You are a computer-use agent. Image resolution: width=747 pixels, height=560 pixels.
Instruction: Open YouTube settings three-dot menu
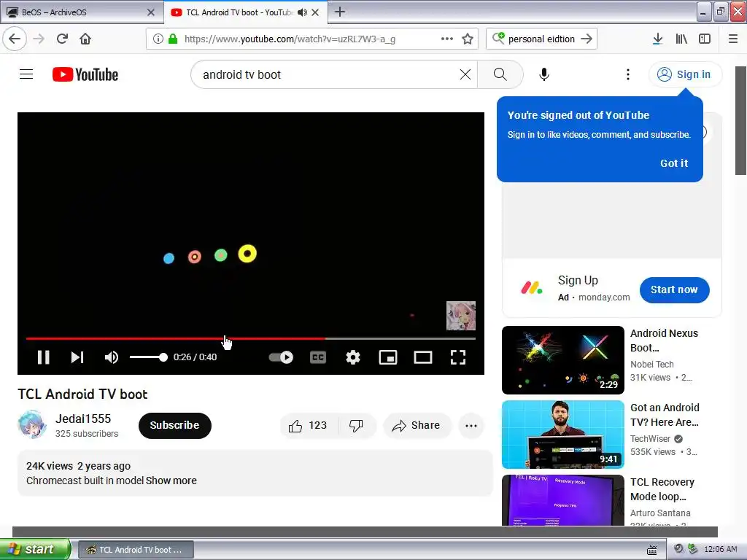(x=628, y=74)
